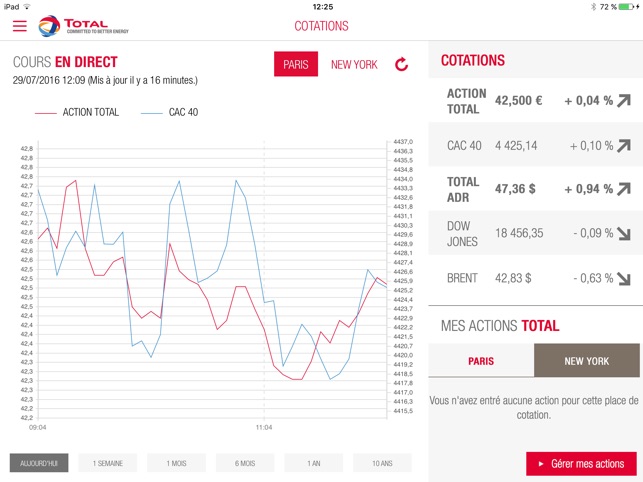Toggle CAC 40 legend series
Image resolution: width=643 pixels, height=482 pixels.
[x=169, y=112]
